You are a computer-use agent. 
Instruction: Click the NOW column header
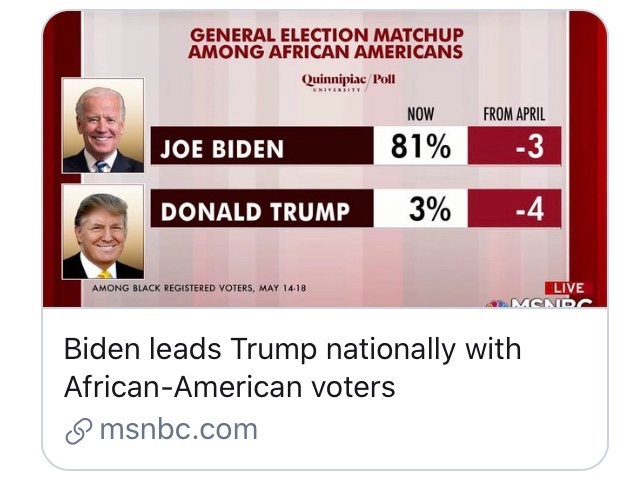pos(420,114)
